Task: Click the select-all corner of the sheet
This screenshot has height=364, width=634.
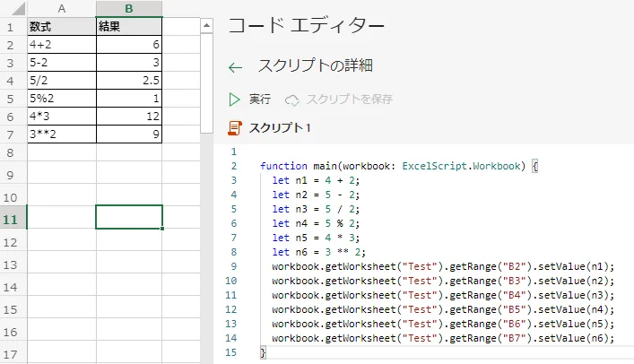Action: pyautogui.click(x=13, y=8)
